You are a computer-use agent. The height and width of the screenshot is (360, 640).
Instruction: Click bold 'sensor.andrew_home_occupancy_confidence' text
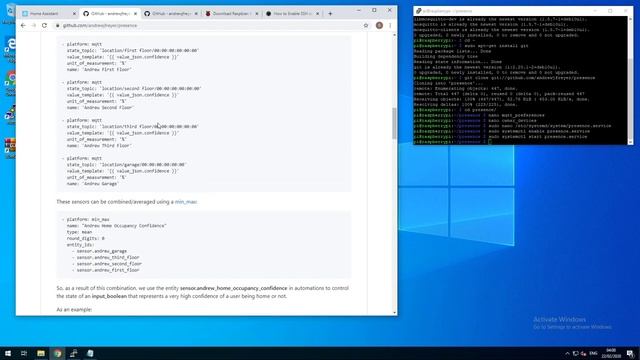point(233,288)
